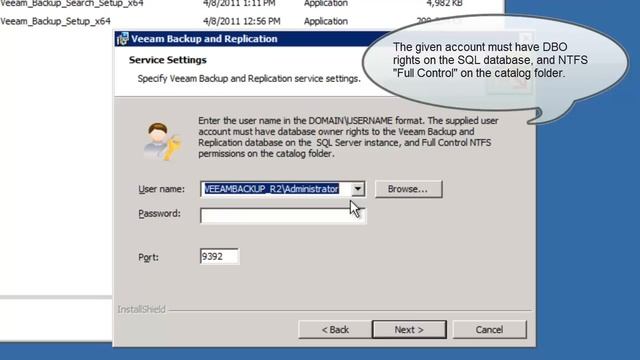640x360 pixels.
Task: Click Application type for Veeam_Backup_Setup_x64
Action: click(326, 21)
